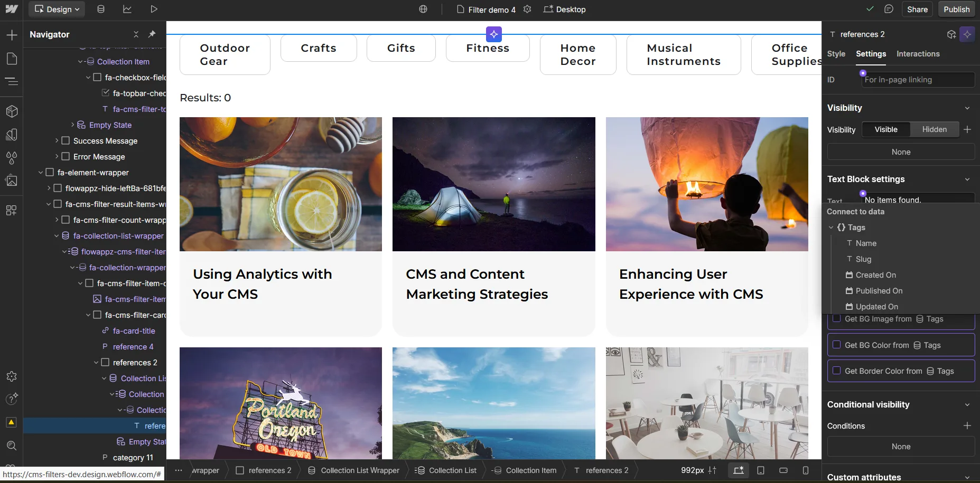
Task: Pin the Navigator panel
Action: 152,34
